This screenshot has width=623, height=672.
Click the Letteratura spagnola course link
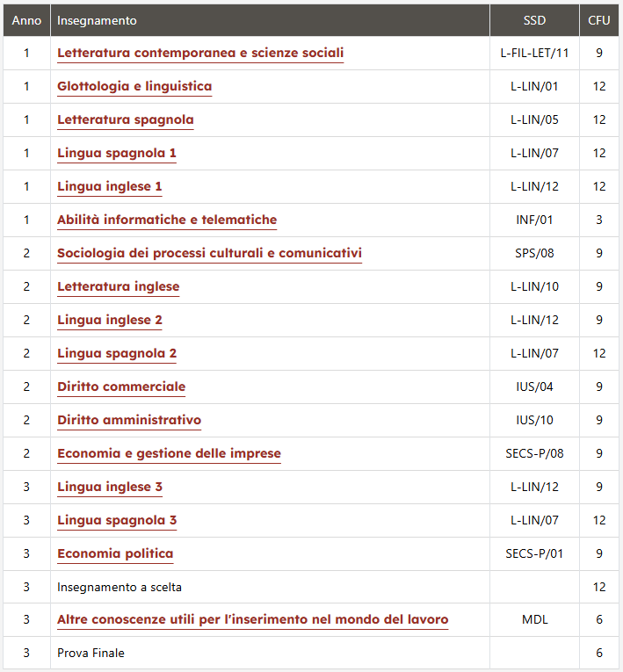click(125, 119)
